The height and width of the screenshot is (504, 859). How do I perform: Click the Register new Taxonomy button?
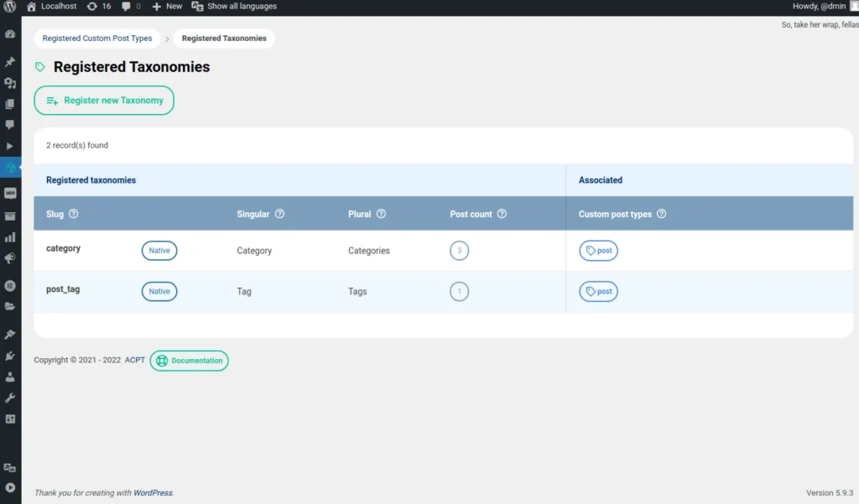[103, 100]
